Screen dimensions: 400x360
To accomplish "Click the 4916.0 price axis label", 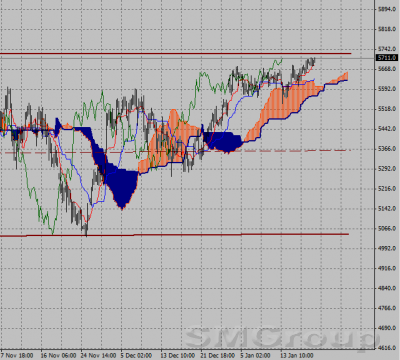I will pyautogui.click(x=387, y=268).
